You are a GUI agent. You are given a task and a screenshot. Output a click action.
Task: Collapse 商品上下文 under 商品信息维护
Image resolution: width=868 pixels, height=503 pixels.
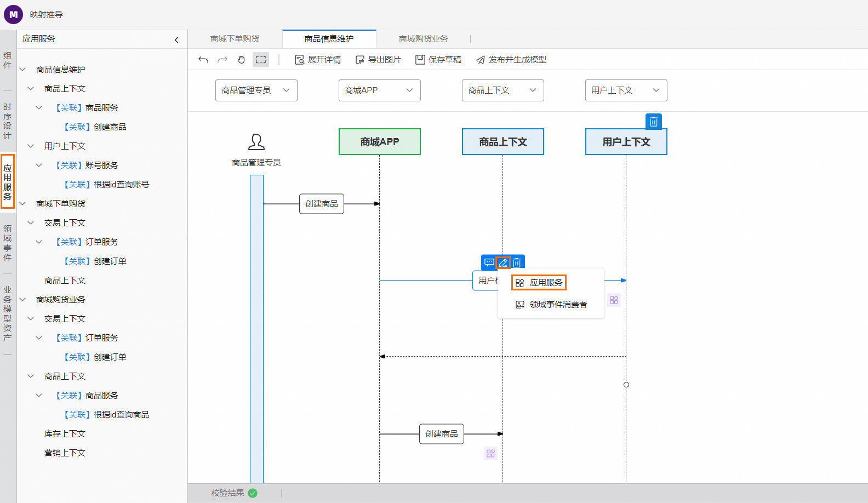pyautogui.click(x=31, y=89)
